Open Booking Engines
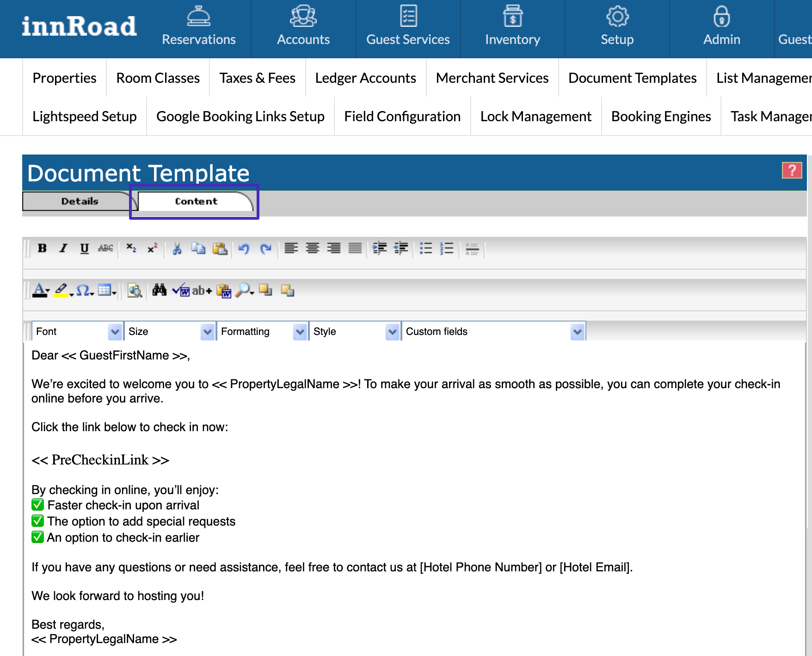Viewport: 812px width, 656px height. click(x=661, y=116)
